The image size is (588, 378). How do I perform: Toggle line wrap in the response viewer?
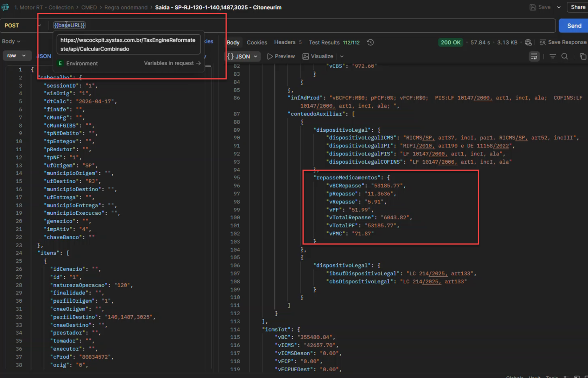pos(534,56)
